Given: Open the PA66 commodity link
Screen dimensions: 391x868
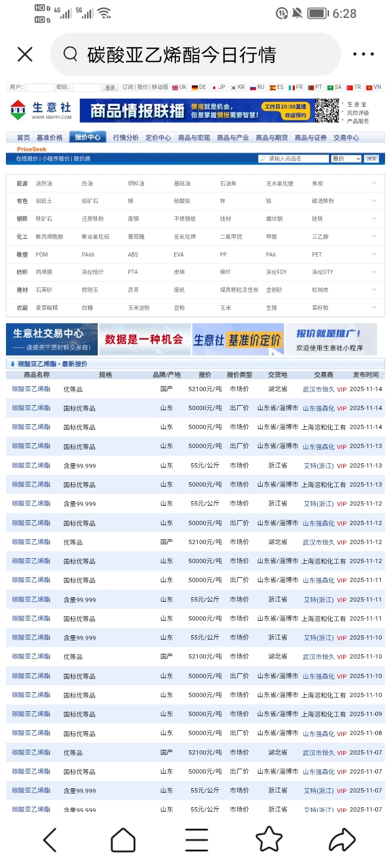Looking at the screenshot, I should (x=88, y=254).
